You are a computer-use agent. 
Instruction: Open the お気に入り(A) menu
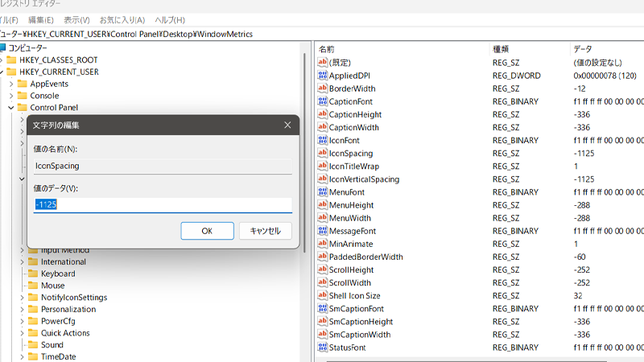click(122, 19)
